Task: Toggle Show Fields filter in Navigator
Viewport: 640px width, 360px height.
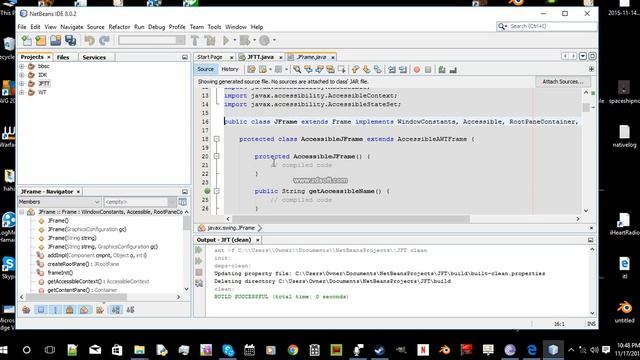Action: tap(41, 310)
